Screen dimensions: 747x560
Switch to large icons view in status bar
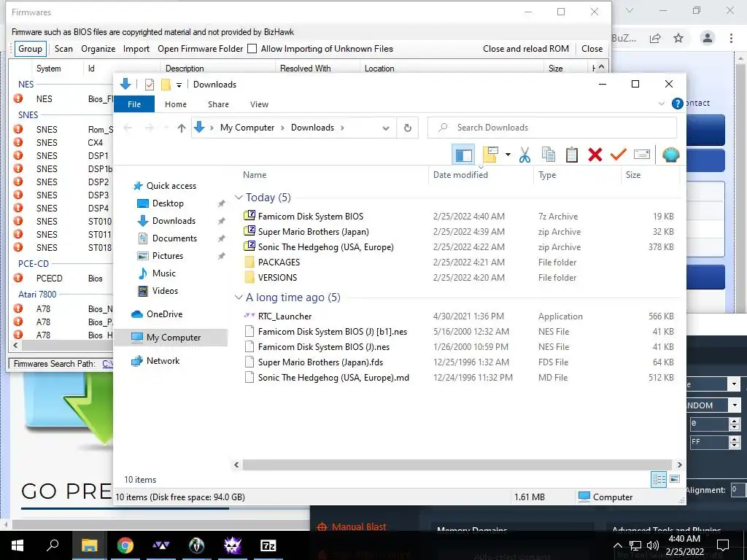click(675, 479)
